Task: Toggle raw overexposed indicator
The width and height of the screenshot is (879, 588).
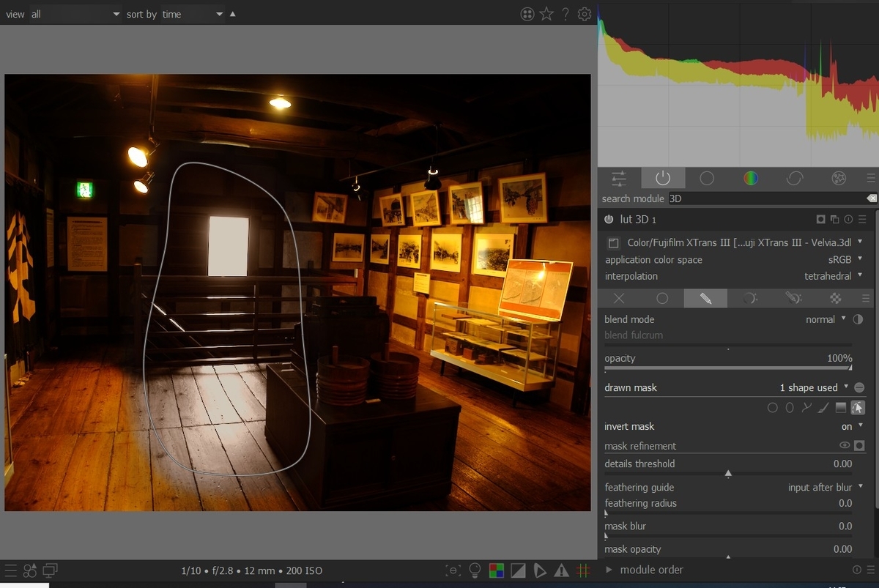Action: tap(497, 570)
